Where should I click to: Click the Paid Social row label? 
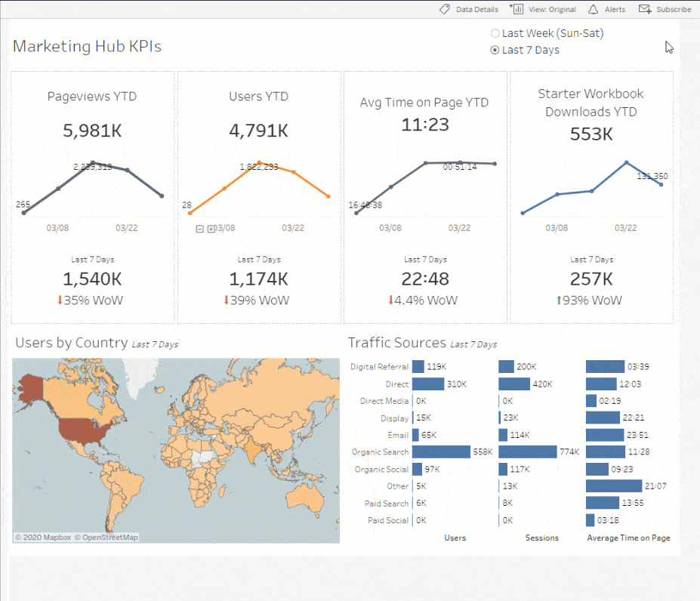point(388,520)
